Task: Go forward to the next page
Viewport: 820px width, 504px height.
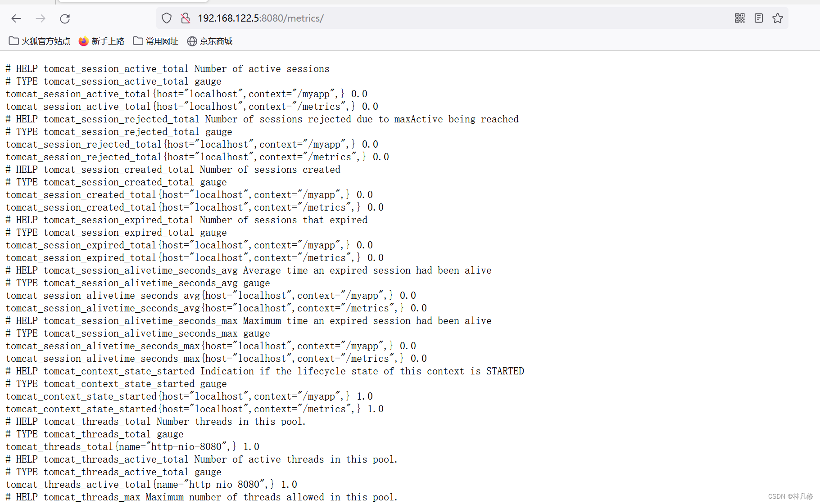Action: pos(41,18)
